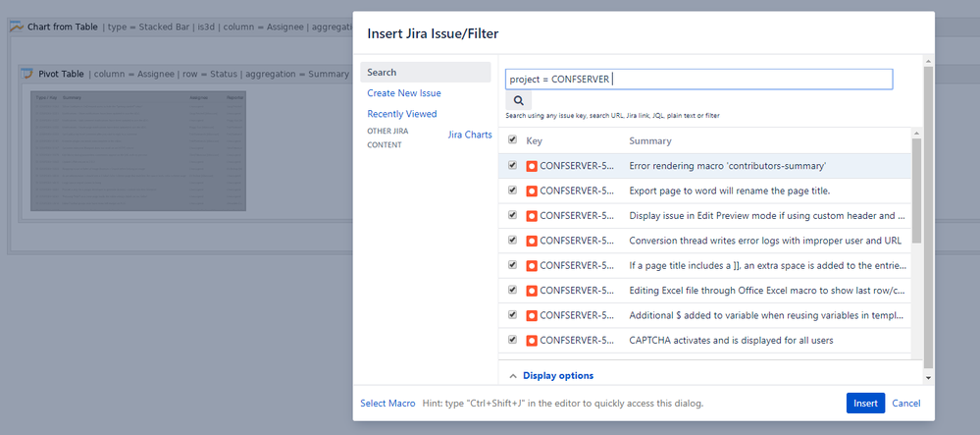Click the Select Macro link
The width and height of the screenshot is (980, 435).
click(387, 403)
